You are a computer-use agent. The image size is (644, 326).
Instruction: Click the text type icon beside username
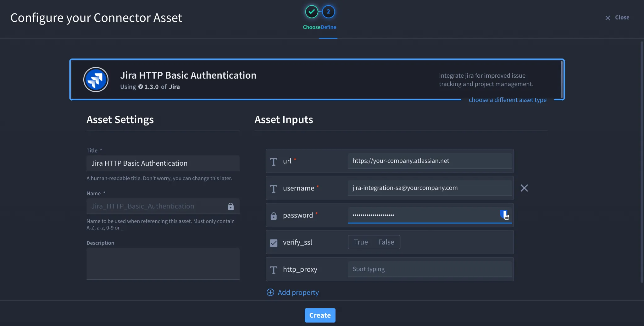click(274, 189)
